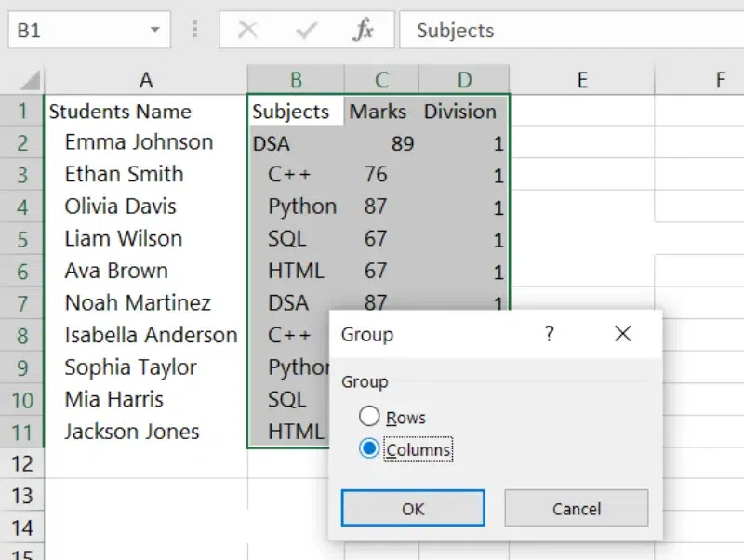Select column C header
This screenshot has height=560, width=744.
(x=381, y=80)
